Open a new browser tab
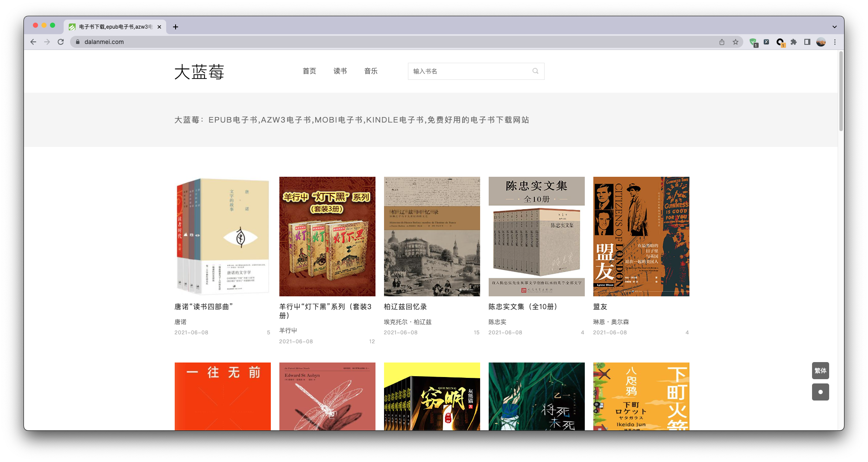 point(176,26)
